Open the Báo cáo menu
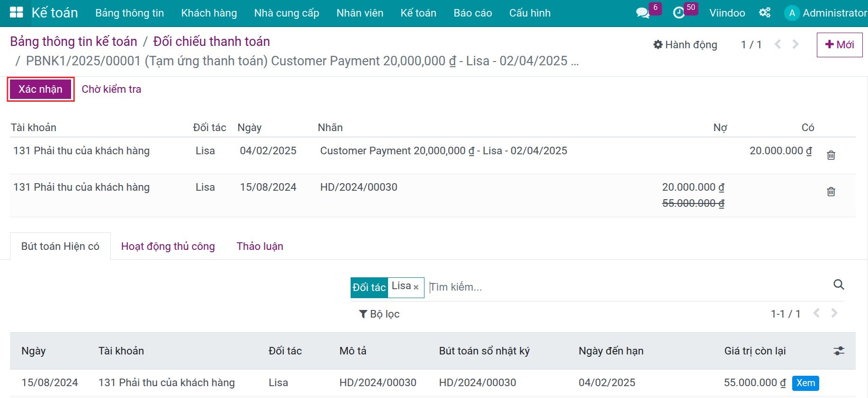The image size is (868, 398). point(472,13)
